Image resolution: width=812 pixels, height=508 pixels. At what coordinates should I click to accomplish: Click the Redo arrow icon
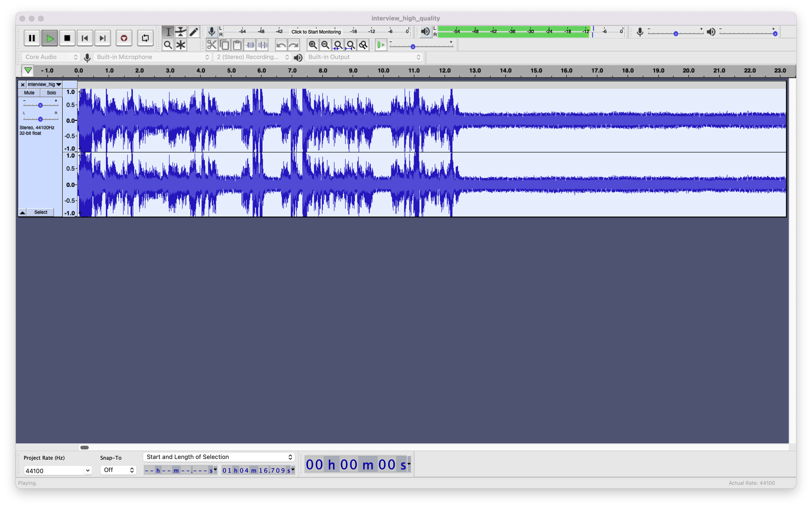coord(294,45)
